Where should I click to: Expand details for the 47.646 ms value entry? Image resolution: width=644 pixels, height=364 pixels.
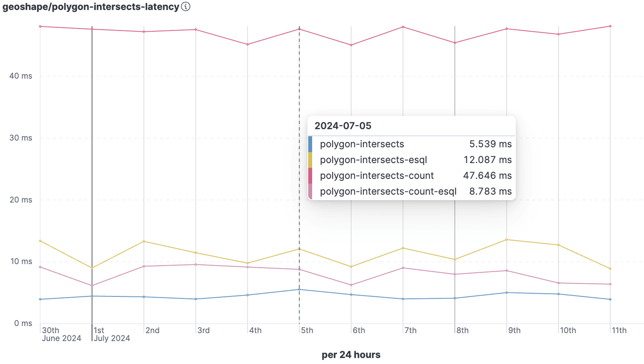click(487, 176)
